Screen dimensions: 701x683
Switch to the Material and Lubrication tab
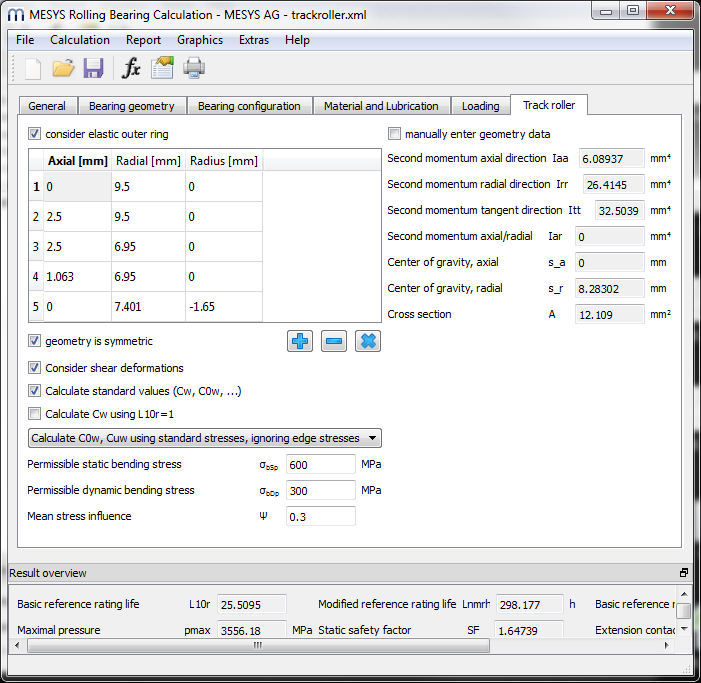[x=380, y=106]
